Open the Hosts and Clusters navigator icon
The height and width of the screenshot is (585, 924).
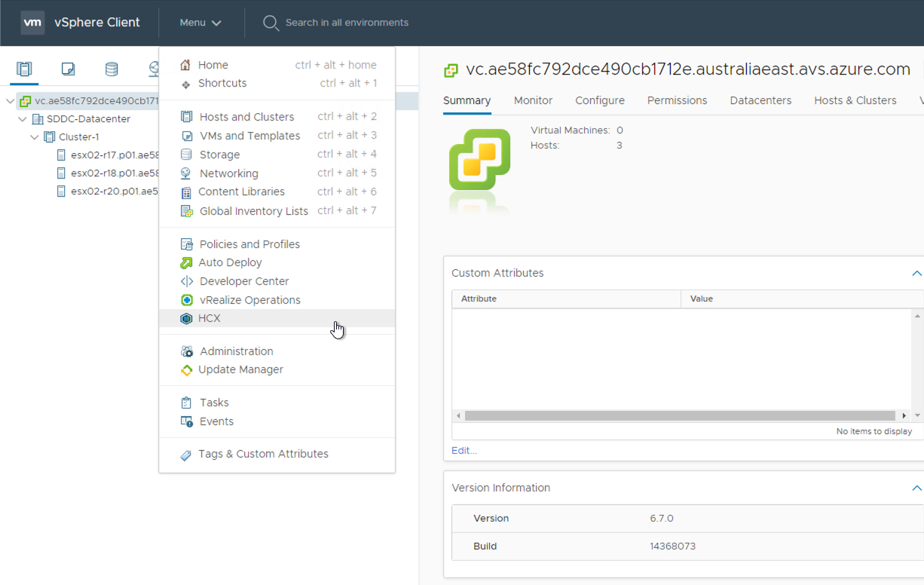click(x=24, y=69)
